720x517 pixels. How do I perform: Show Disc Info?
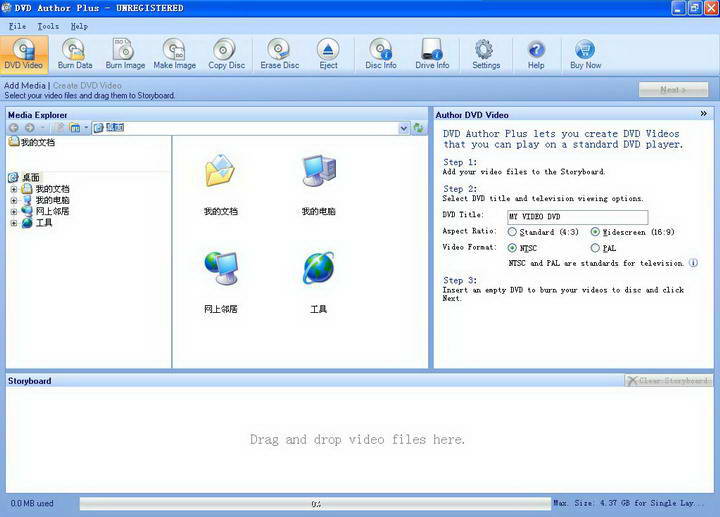click(381, 54)
